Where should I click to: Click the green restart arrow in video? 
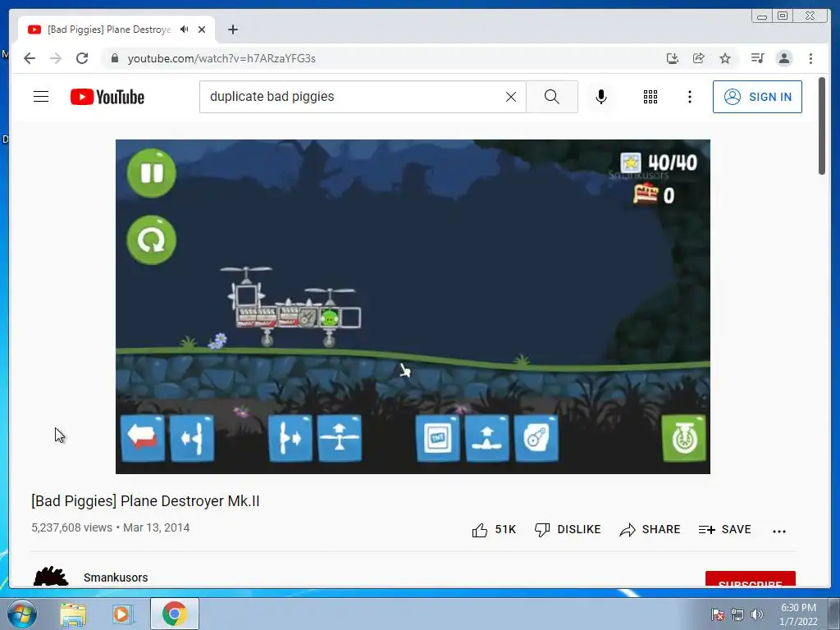(x=152, y=240)
